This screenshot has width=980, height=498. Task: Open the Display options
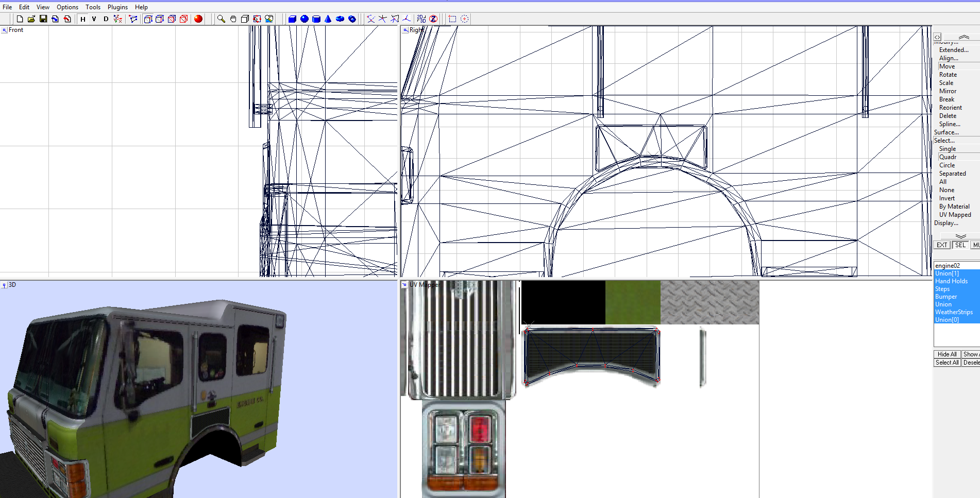(x=947, y=223)
